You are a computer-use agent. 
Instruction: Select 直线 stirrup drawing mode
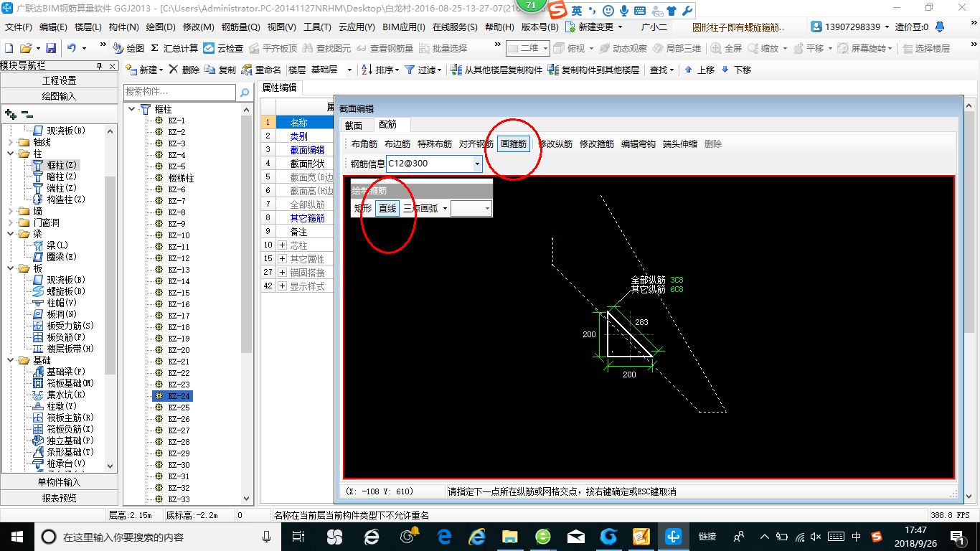(387, 209)
